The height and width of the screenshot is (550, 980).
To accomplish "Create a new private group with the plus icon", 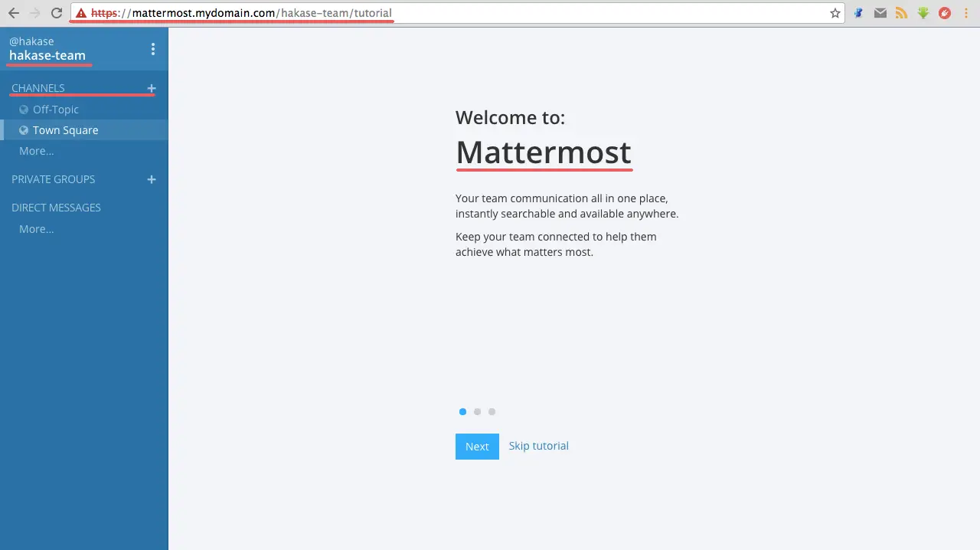I will (152, 179).
